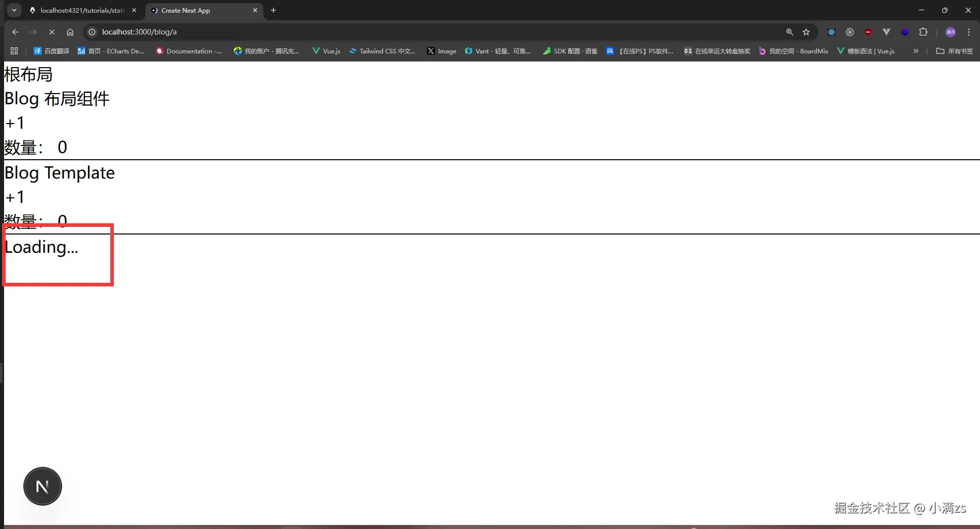Restore down the browser window

click(945, 10)
